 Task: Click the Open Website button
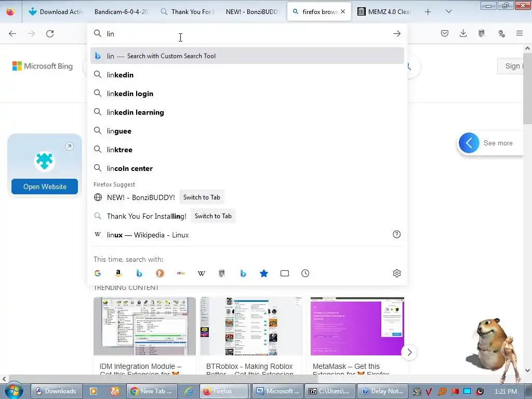pyautogui.click(x=45, y=187)
